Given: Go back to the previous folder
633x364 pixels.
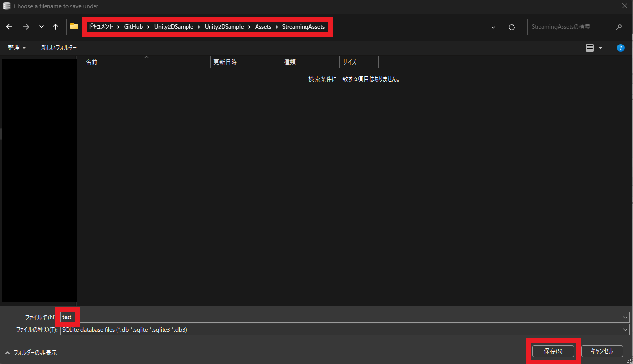Looking at the screenshot, I should 9,27.
